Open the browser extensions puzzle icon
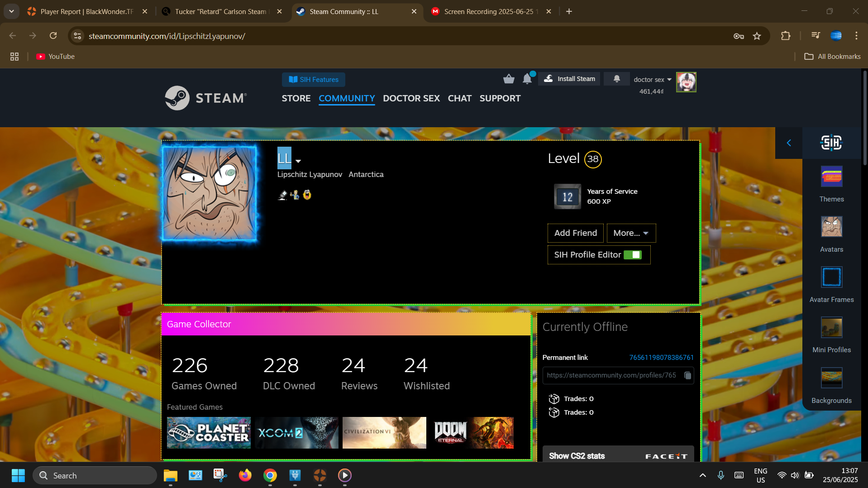The width and height of the screenshot is (868, 488). tap(786, 36)
